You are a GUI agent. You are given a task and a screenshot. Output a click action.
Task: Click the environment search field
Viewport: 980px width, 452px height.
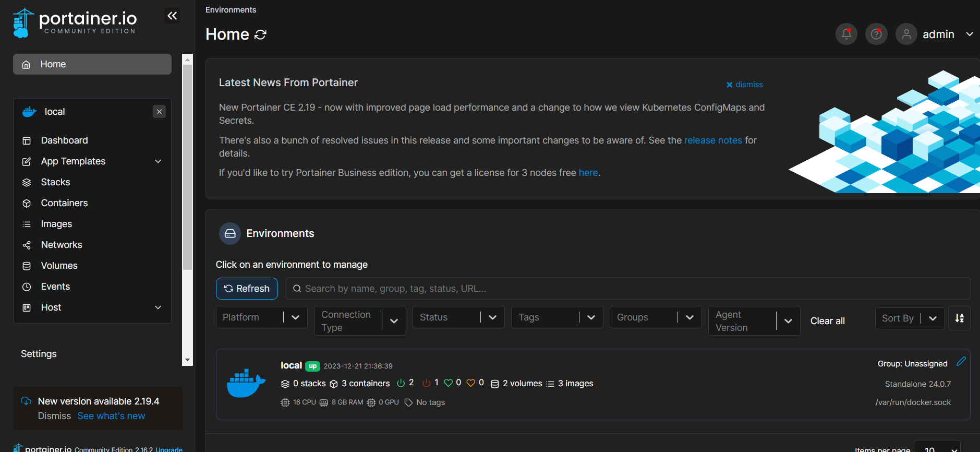pos(626,289)
